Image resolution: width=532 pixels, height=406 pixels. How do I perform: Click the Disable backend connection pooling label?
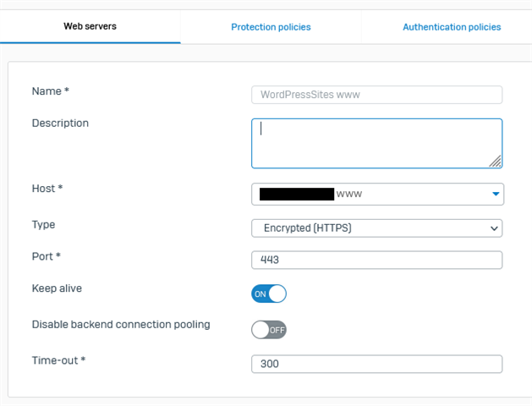coord(121,325)
